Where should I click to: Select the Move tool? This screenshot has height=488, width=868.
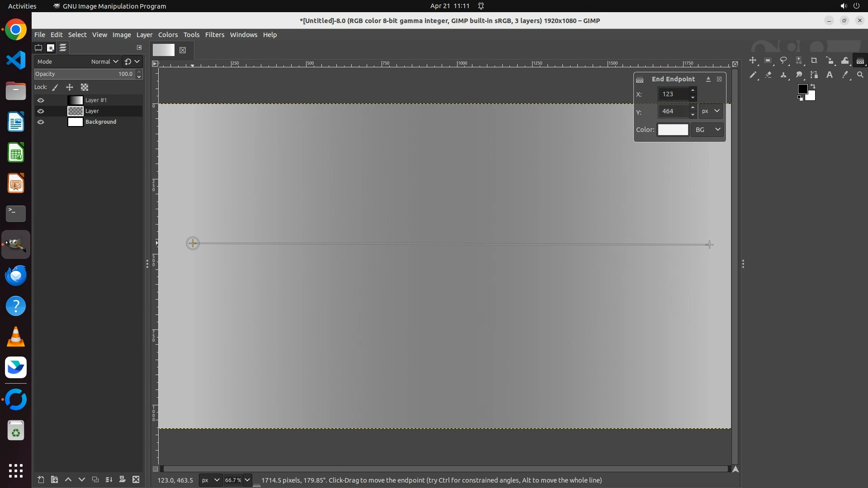click(x=753, y=61)
